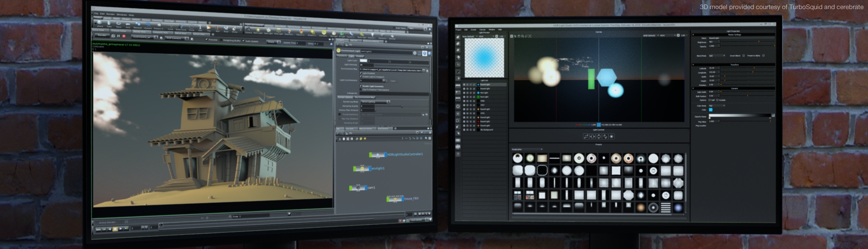
Task: Toggle the Light Enabled checkbox
Action: [x=361, y=73]
